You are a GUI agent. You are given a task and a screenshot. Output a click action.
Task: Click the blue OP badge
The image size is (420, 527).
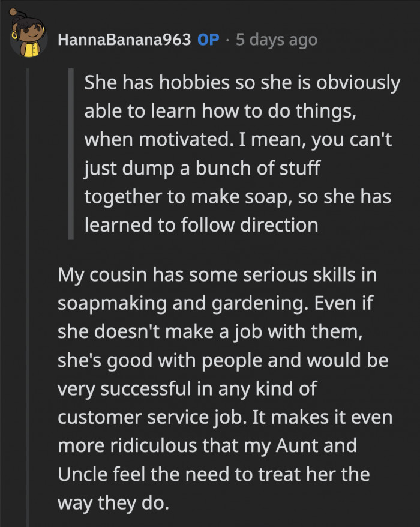208,40
